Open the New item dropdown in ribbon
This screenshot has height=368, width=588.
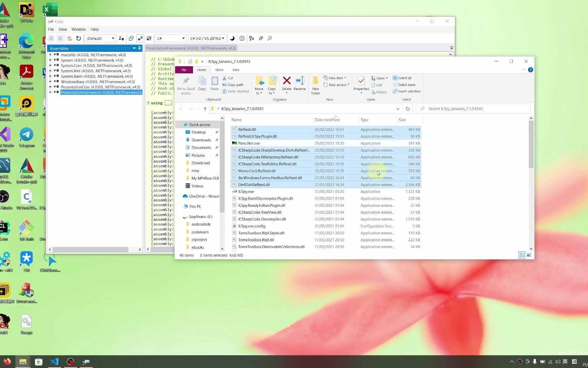tap(335, 78)
